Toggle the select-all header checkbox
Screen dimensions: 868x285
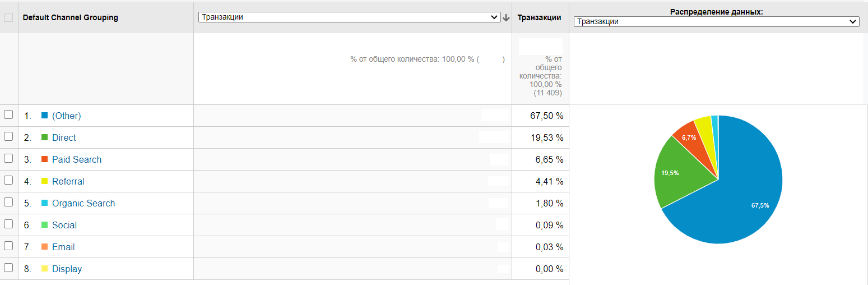tap(8, 17)
